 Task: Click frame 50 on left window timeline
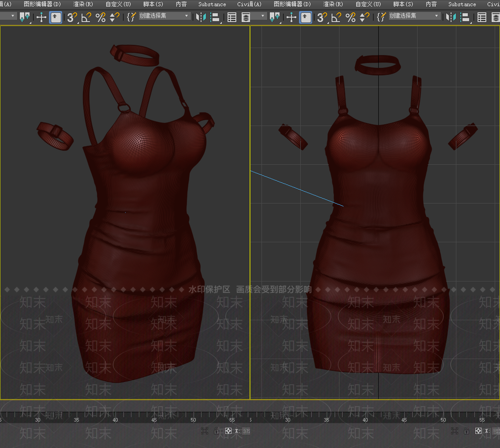(x=193, y=420)
